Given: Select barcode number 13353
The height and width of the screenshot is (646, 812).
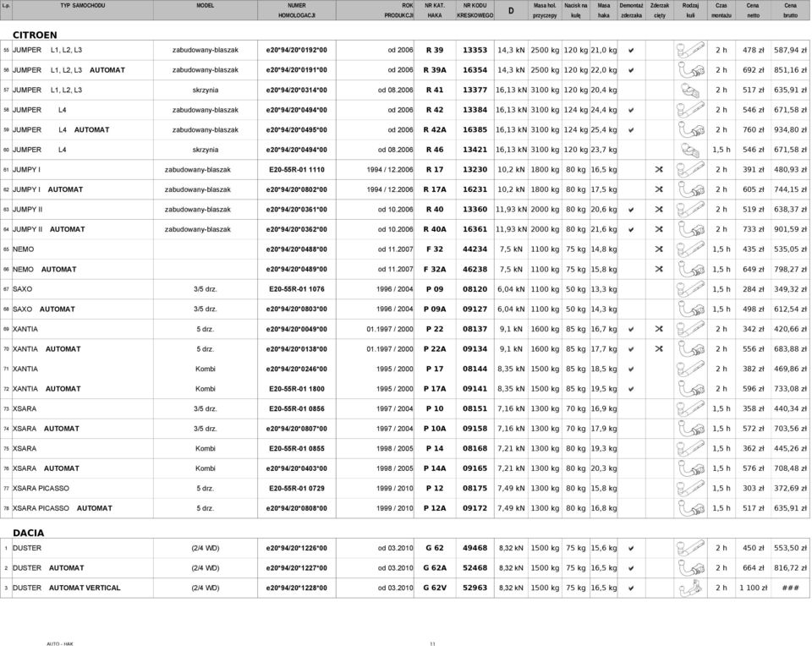Looking at the screenshot, I should click(x=475, y=50).
